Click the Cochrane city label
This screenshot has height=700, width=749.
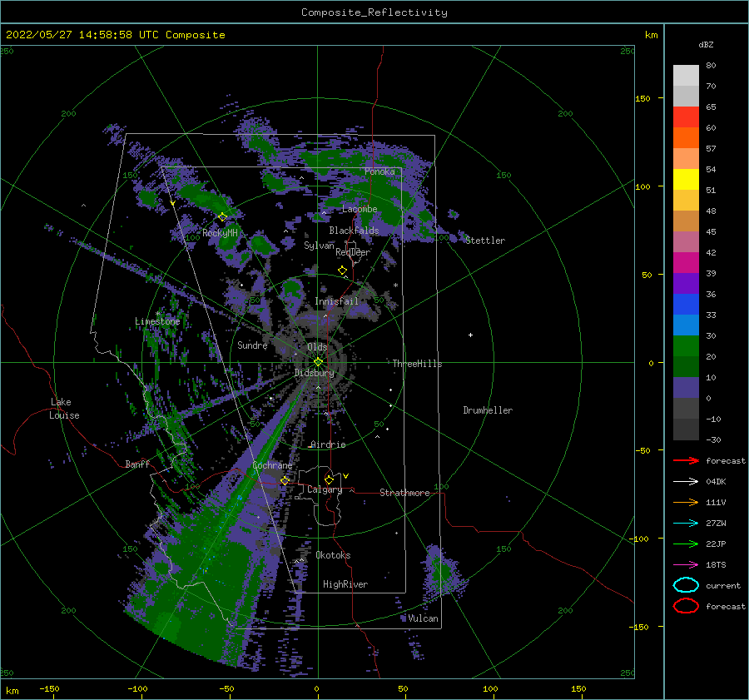click(272, 465)
